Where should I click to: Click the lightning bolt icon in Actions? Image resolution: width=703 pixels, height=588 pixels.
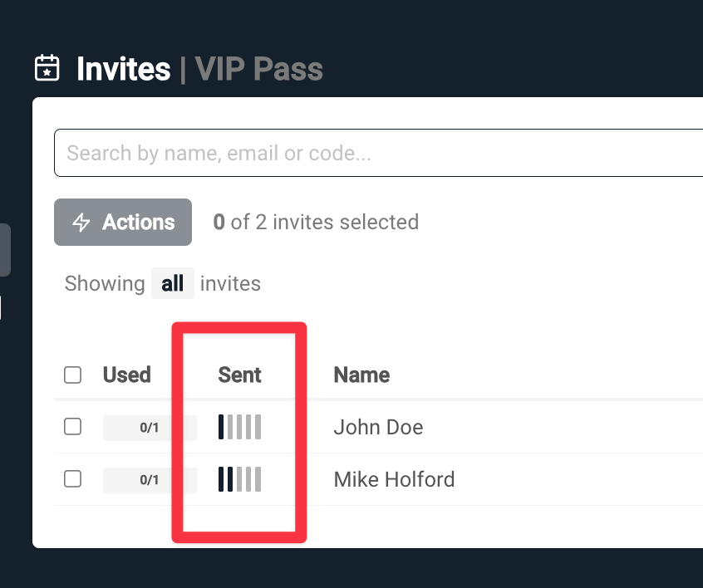coord(81,223)
